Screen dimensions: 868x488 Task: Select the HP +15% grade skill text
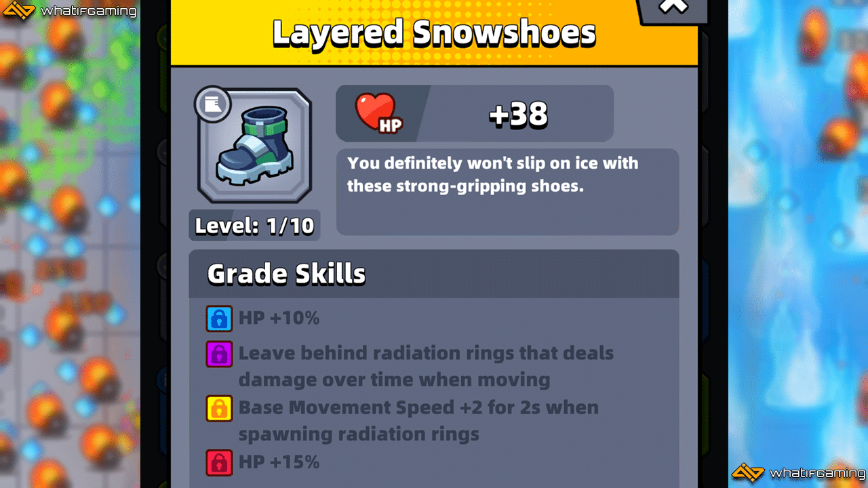point(279,462)
